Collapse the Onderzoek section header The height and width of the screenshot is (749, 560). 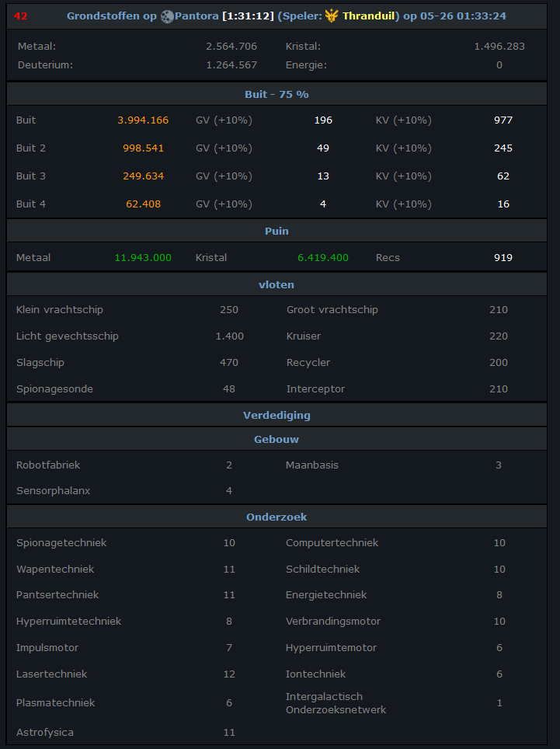(277, 517)
